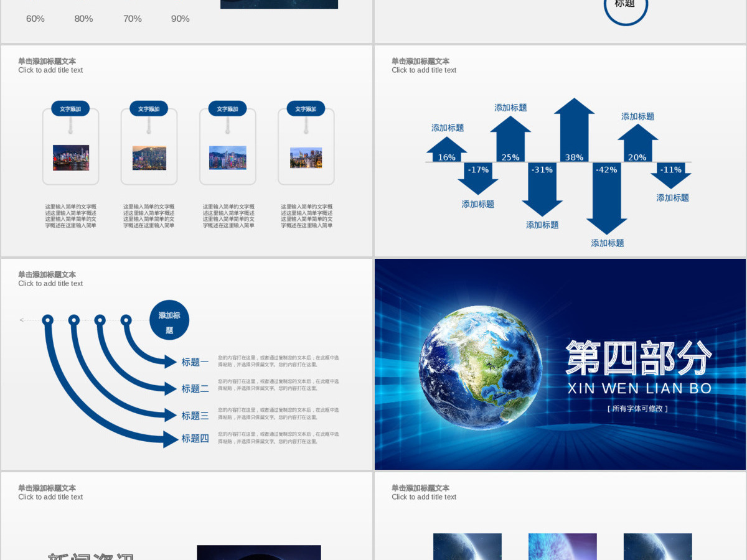Screen dimensions: 747x560
Task: Select the -17% down arrow
Action: coord(478,179)
